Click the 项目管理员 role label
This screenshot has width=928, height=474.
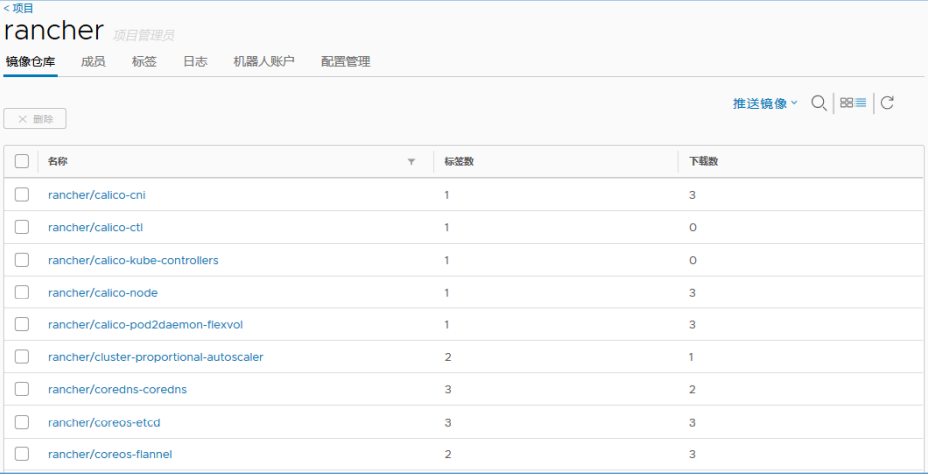[143, 36]
